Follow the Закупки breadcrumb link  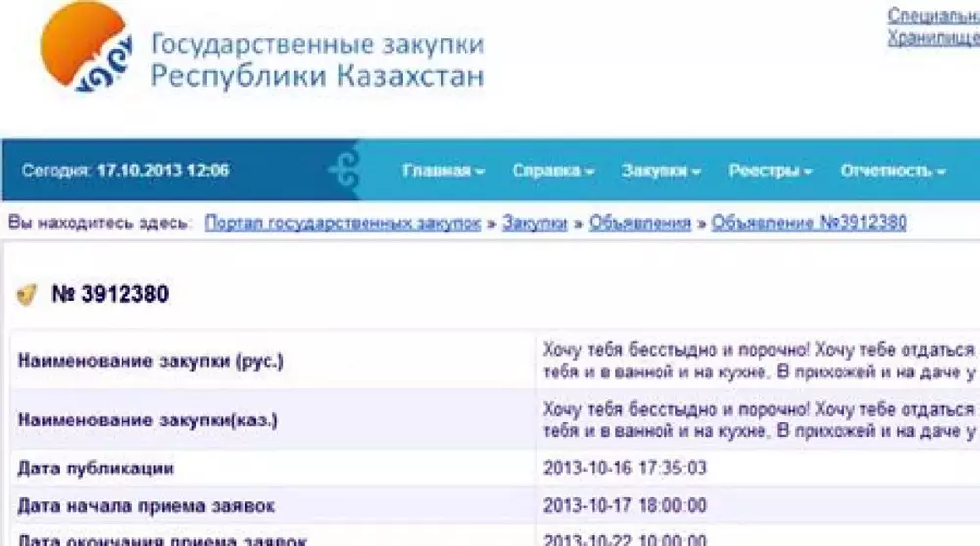[x=535, y=223]
